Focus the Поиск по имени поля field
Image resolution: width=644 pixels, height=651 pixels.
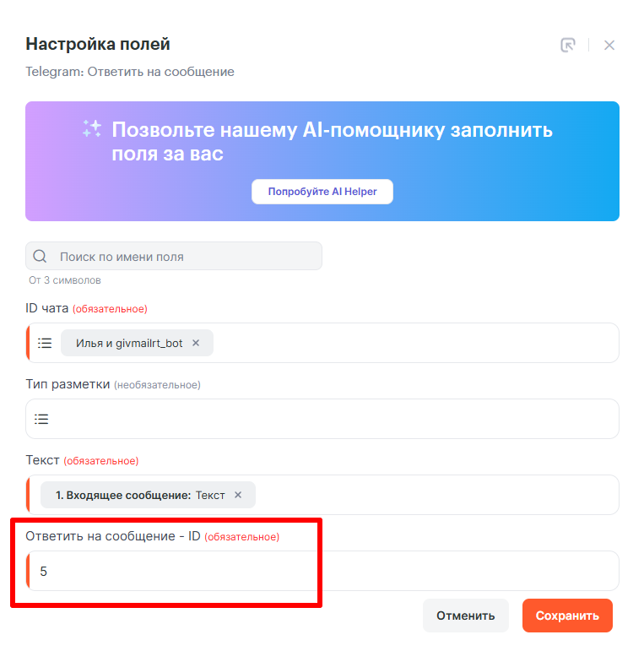tap(186, 256)
